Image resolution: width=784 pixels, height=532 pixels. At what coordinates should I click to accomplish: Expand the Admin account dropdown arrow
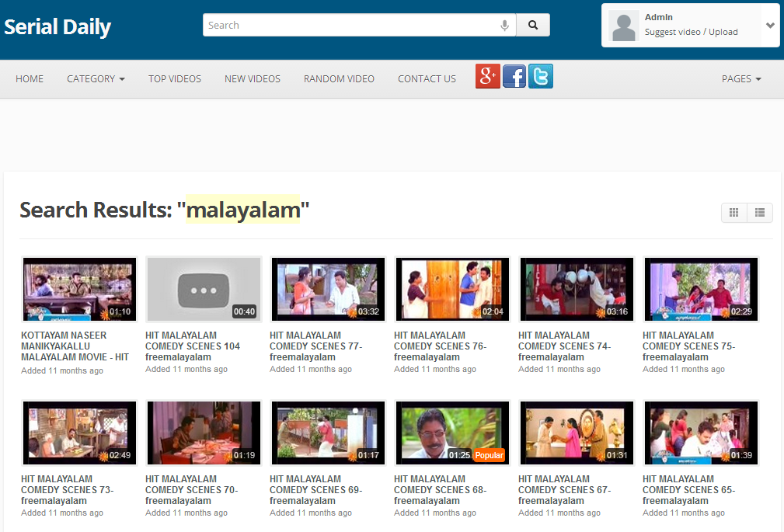(770, 25)
